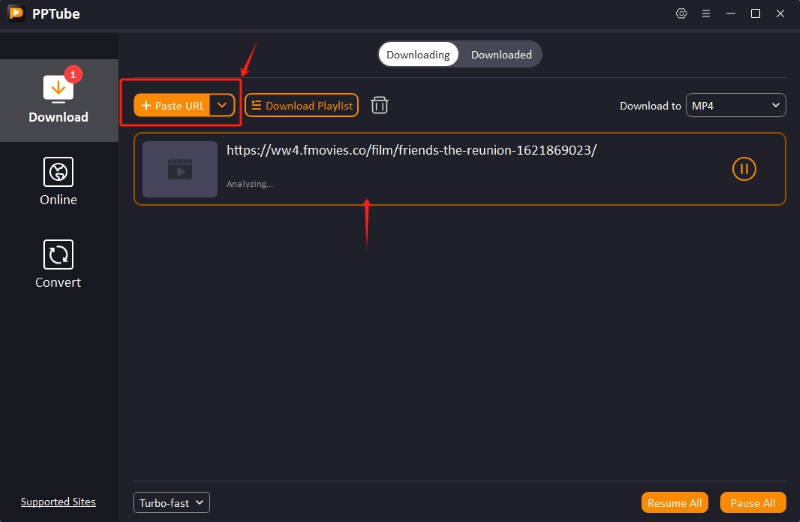Click the Pause All button
The image size is (800, 522).
point(752,502)
